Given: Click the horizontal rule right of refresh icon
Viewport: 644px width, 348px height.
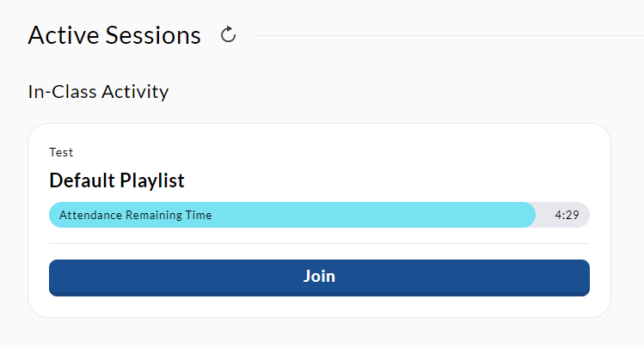Looking at the screenshot, I should click(450, 36).
